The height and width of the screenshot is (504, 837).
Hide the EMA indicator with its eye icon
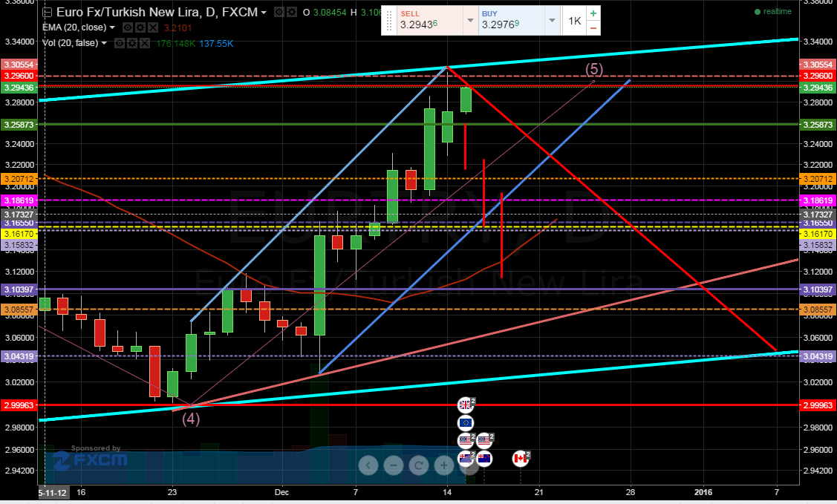[128, 27]
